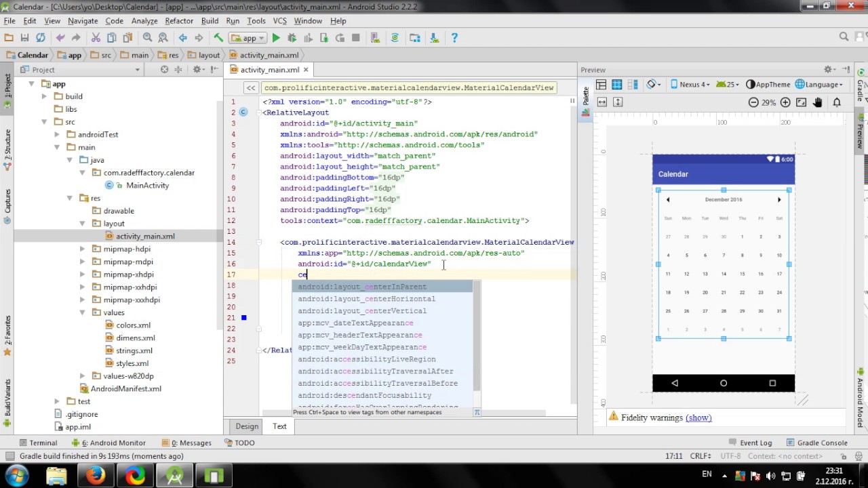Navigate Forward with the right arrow
The image size is (868, 488).
[199, 38]
